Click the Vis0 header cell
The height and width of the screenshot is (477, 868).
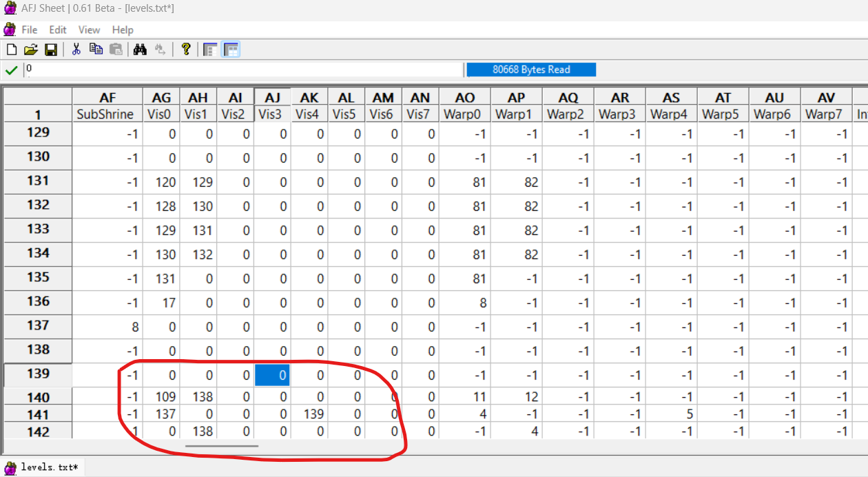[161, 114]
